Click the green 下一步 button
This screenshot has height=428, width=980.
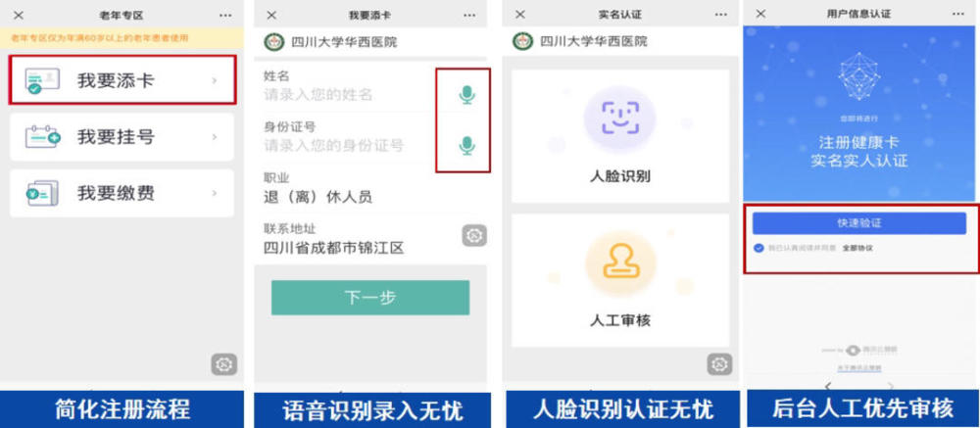tap(370, 298)
